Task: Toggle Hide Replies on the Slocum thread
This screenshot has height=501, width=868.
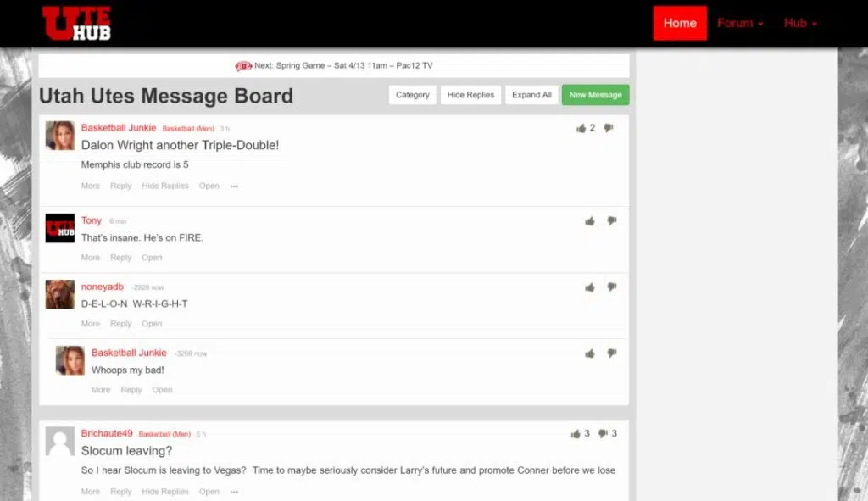Action: pyautogui.click(x=164, y=491)
